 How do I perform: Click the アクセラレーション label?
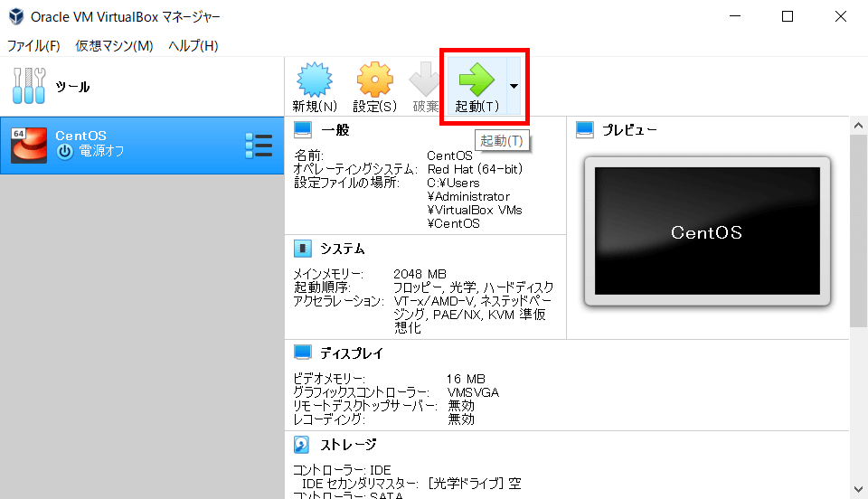(x=339, y=301)
